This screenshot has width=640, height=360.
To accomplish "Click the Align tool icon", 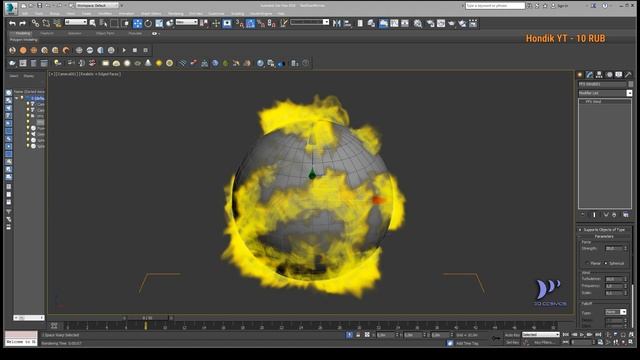I will click(347, 23).
